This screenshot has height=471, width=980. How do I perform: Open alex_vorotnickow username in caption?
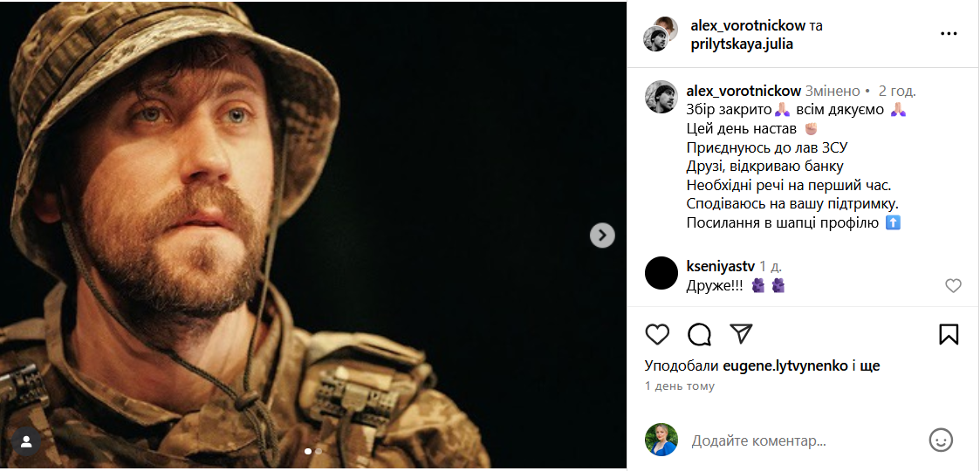[744, 91]
